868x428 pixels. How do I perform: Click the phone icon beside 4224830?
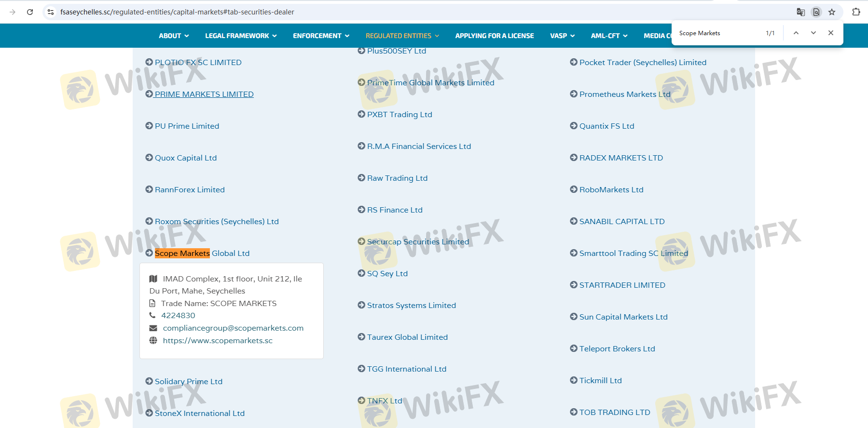click(x=152, y=315)
